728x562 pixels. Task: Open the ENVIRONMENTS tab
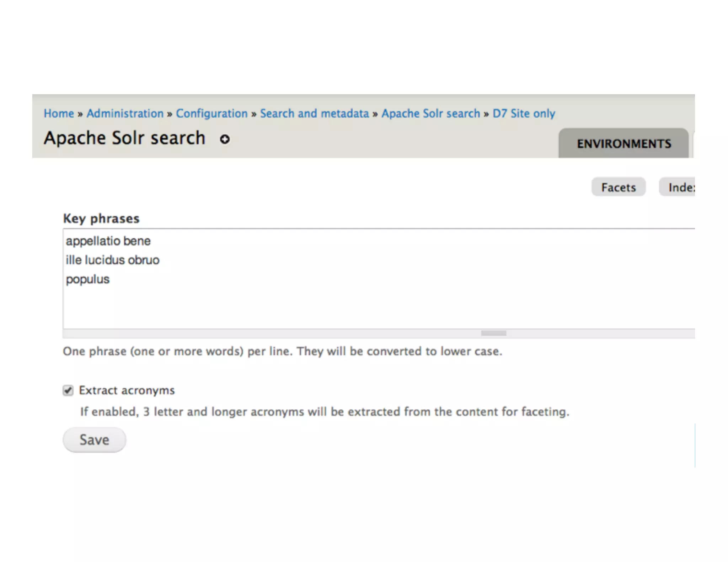tap(623, 144)
